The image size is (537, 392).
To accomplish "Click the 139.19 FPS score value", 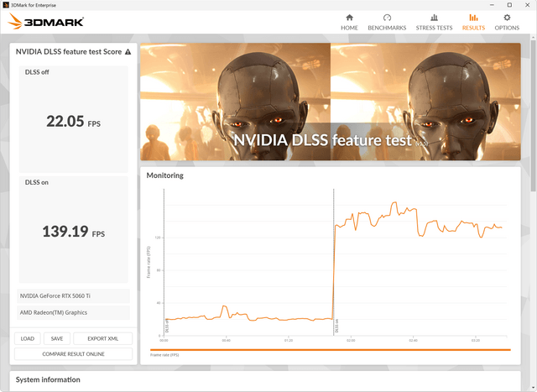I will point(73,232).
